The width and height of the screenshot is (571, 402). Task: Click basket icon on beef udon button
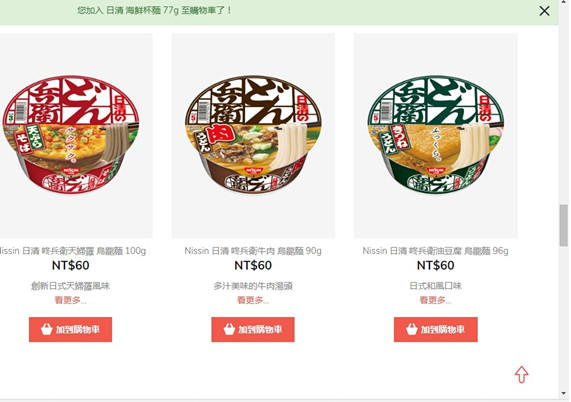229,329
